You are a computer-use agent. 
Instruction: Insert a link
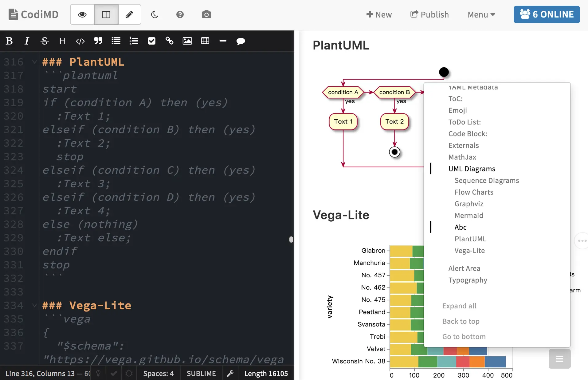(169, 41)
